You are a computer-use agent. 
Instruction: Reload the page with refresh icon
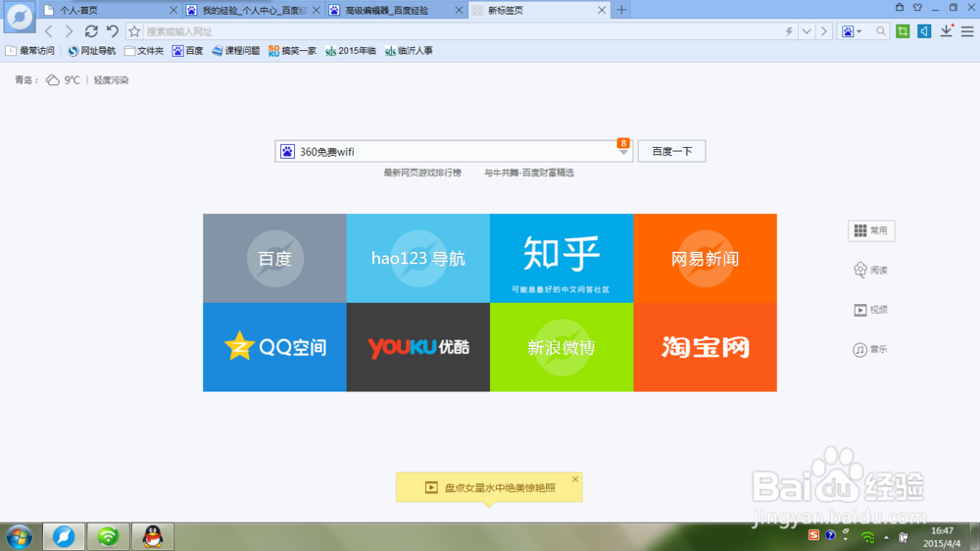(x=91, y=31)
